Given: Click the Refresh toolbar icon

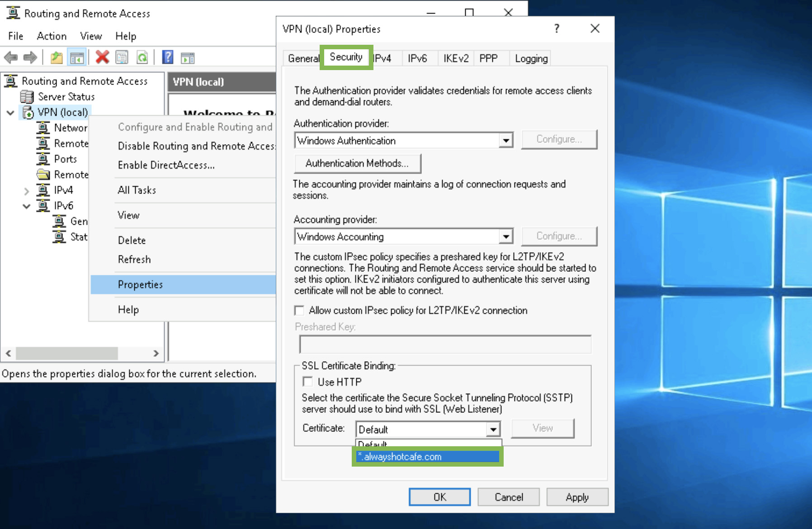Looking at the screenshot, I should (142, 57).
